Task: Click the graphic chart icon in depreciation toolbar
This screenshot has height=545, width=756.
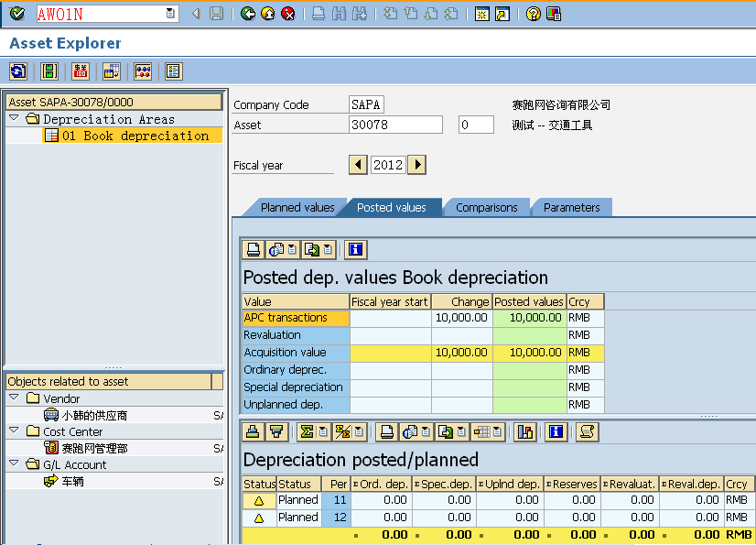Action: (x=525, y=431)
